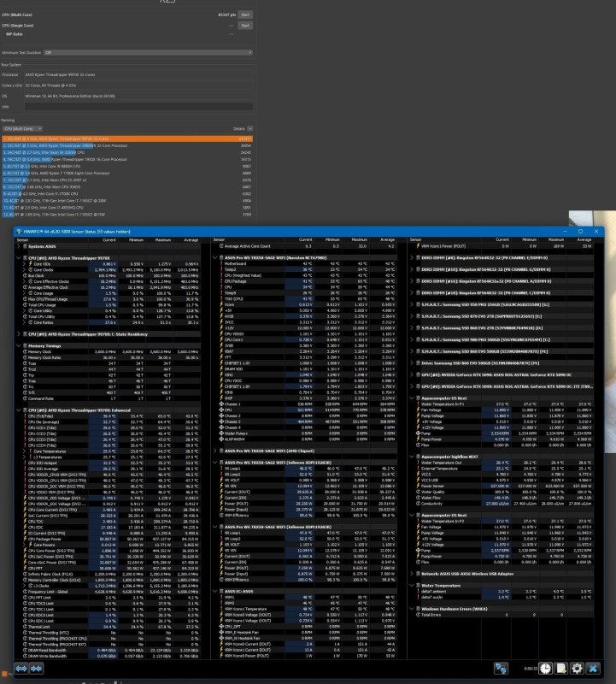
Task: Collapse ASUS Pro WS TRX50-SAGE (Nuvoton NCT6798D) group
Action: (x=215, y=258)
